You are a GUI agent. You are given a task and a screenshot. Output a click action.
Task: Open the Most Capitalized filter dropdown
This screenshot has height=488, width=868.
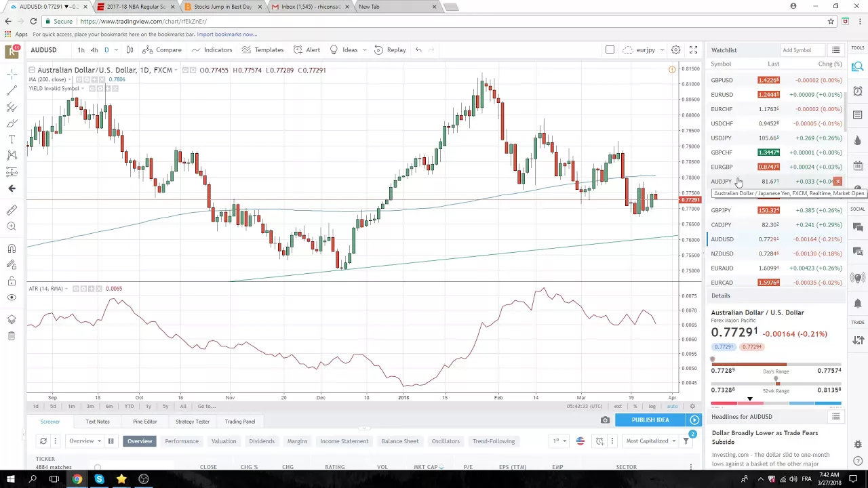(x=651, y=441)
